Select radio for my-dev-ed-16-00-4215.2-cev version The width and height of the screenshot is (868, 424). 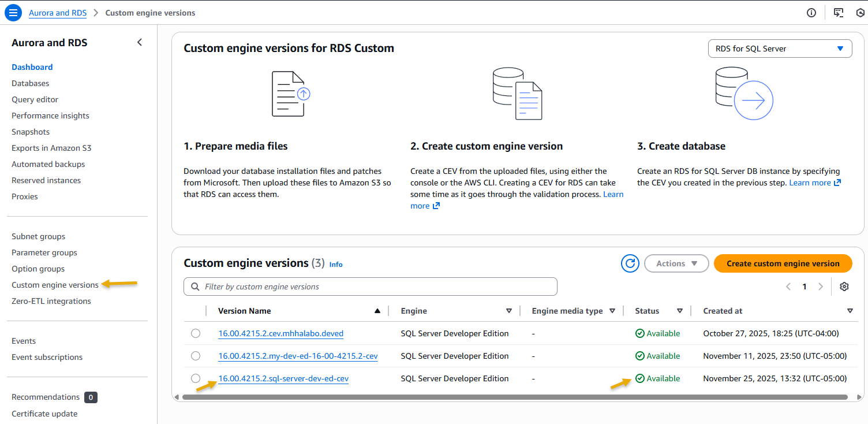tap(196, 356)
